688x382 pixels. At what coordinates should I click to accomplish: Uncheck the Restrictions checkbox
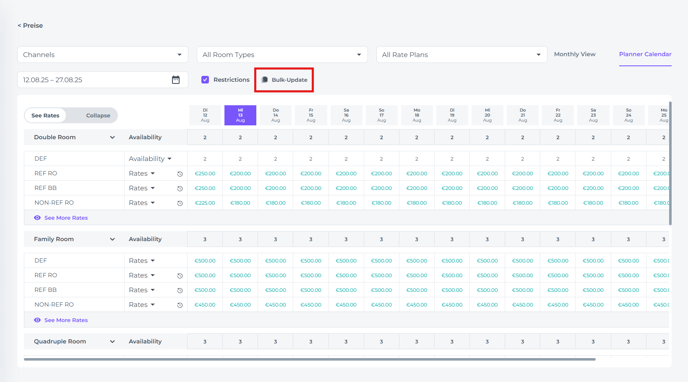coord(205,79)
